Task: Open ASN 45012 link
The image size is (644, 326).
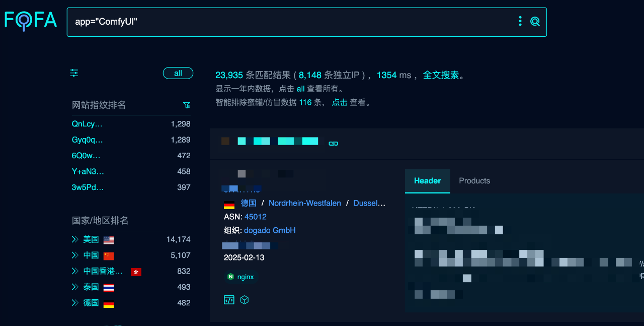Action: [256, 217]
